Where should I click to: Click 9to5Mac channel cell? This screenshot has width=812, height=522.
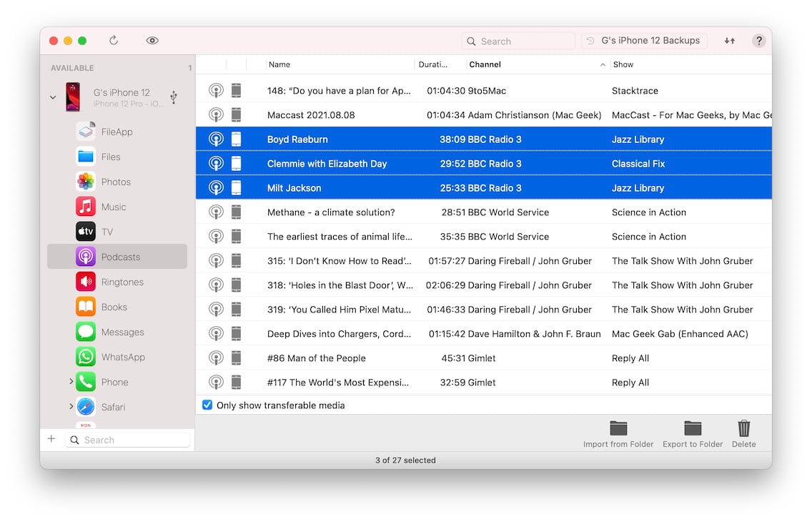tap(487, 91)
